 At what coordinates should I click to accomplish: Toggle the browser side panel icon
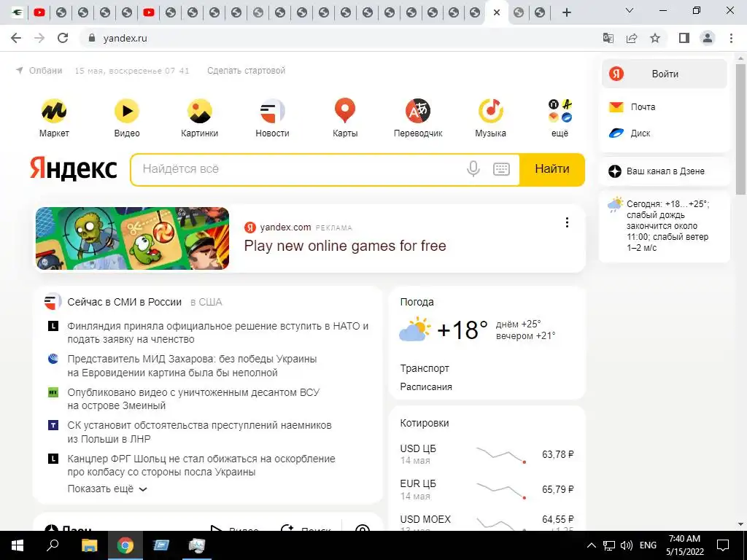[684, 38]
